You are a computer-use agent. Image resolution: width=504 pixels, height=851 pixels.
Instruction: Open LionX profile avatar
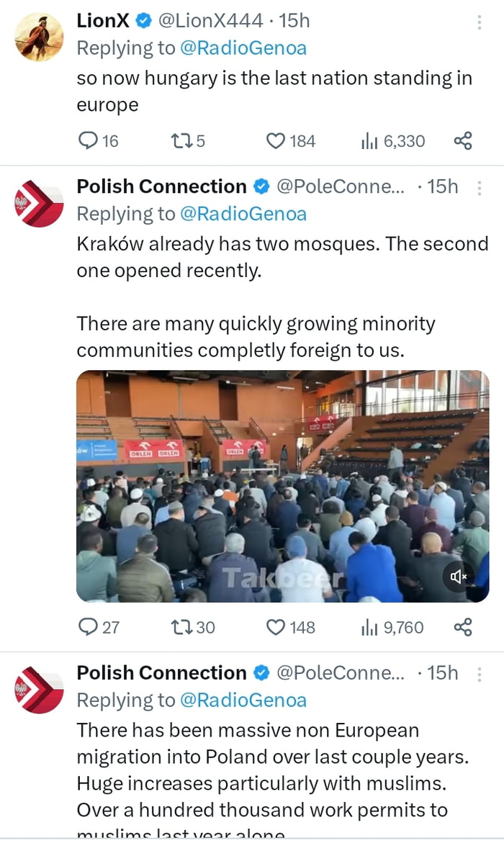click(x=39, y=37)
